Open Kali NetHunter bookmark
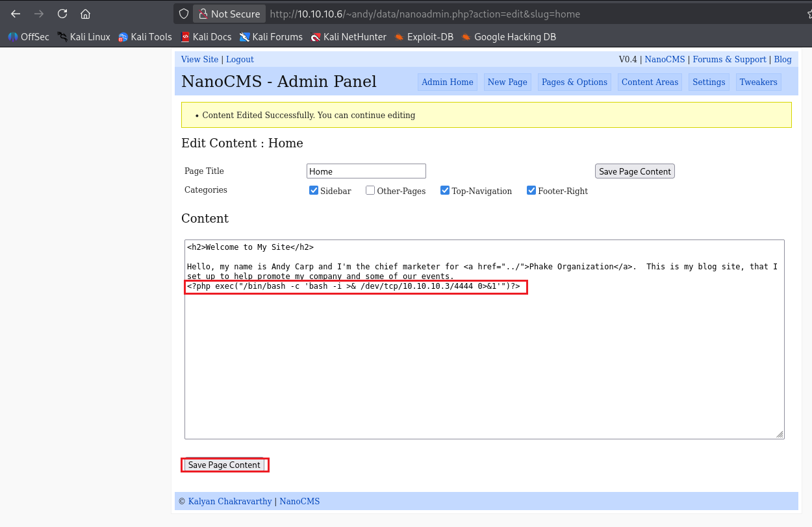Viewport: 812px width, 527px height. tap(348, 37)
